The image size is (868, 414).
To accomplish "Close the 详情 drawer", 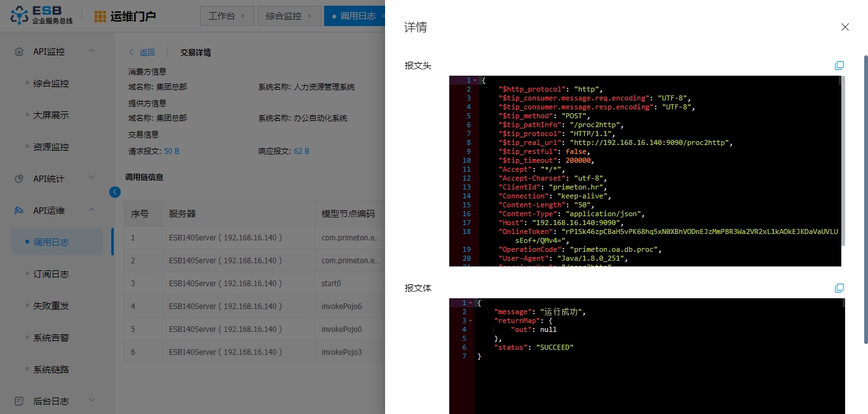I will pyautogui.click(x=844, y=27).
